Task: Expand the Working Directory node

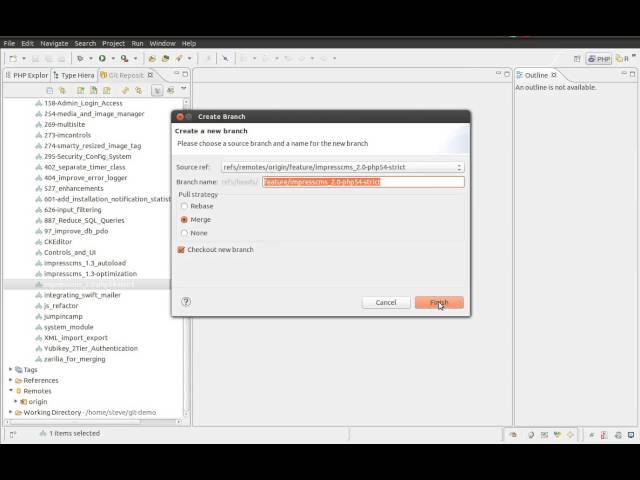Action: tap(11, 412)
